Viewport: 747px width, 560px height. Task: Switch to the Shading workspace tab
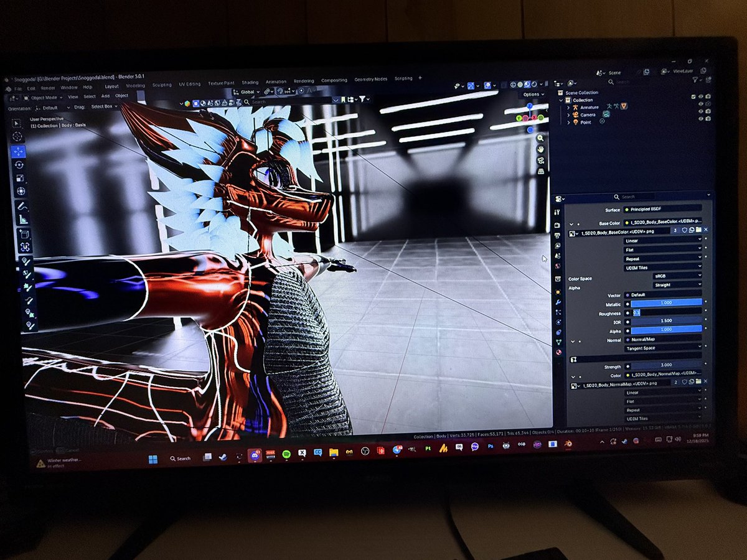[x=250, y=82]
